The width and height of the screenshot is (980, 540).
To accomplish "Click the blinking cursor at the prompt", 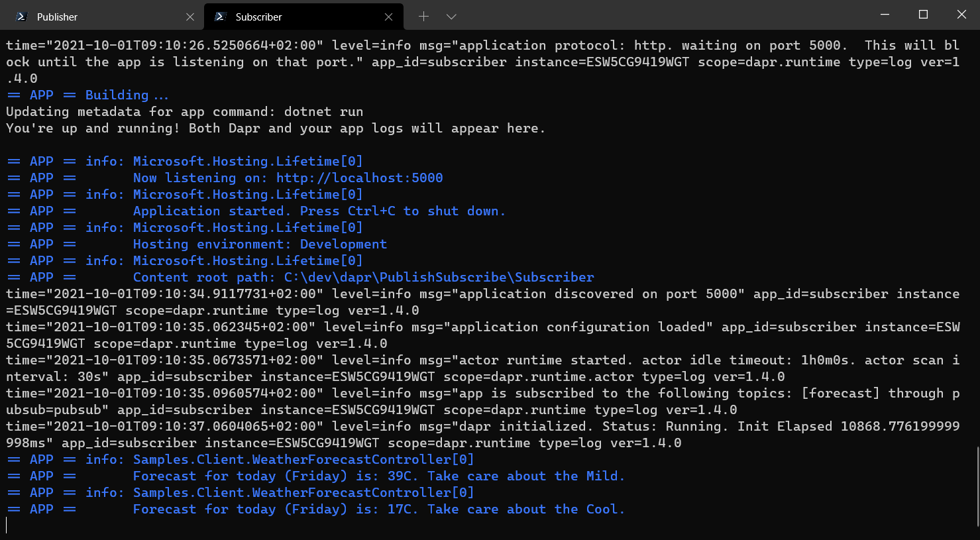I will coord(7,525).
